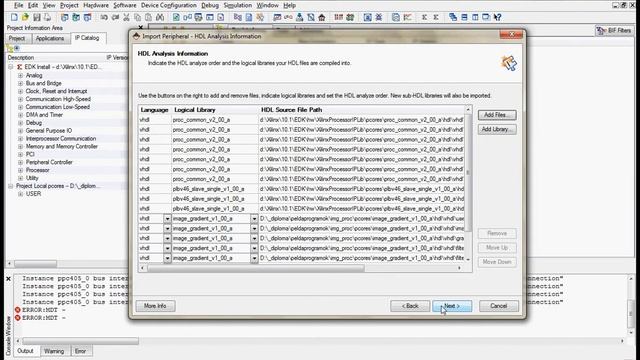Go back with the < Back button

(x=410, y=306)
